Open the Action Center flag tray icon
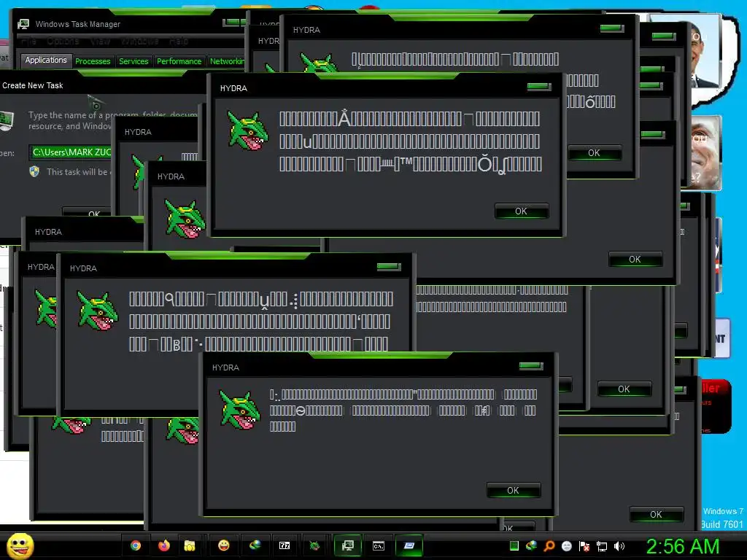 point(584,546)
